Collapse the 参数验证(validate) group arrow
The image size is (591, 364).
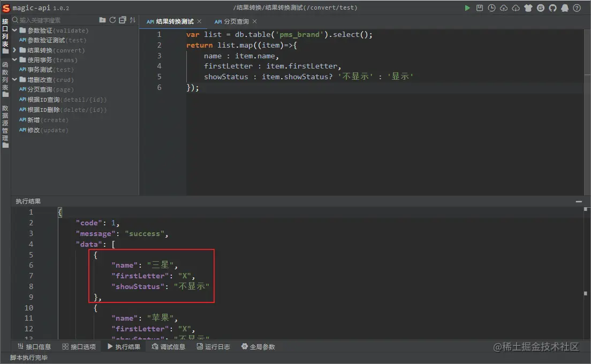tap(14, 30)
